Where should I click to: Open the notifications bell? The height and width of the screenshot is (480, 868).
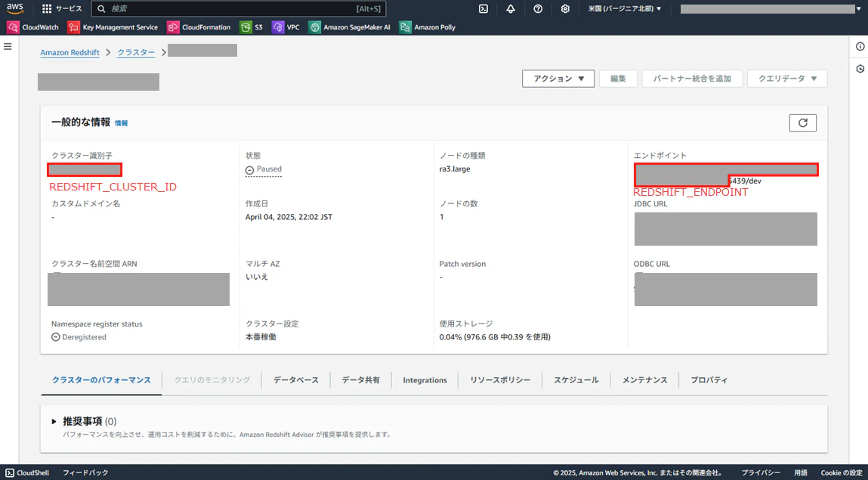511,9
